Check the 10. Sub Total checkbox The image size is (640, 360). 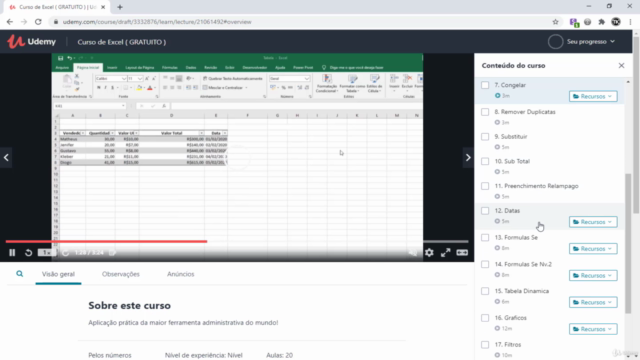(485, 161)
